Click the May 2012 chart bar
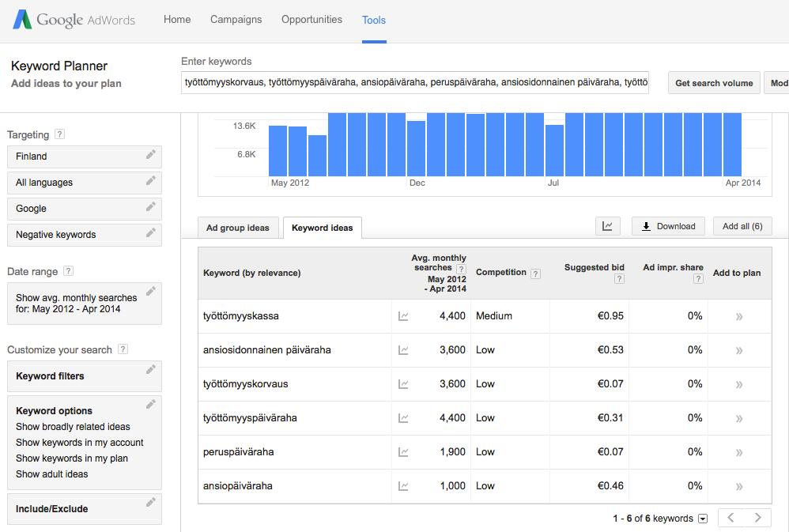Image resolution: width=789 pixels, height=532 pixels. pyautogui.click(x=277, y=150)
